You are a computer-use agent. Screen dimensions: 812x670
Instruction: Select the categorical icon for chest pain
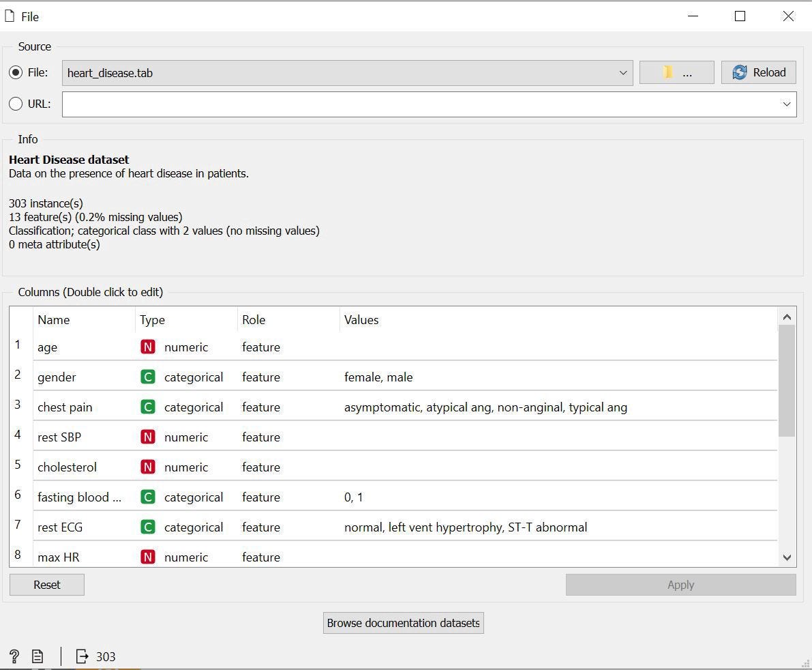pyautogui.click(x=148, y=407)
